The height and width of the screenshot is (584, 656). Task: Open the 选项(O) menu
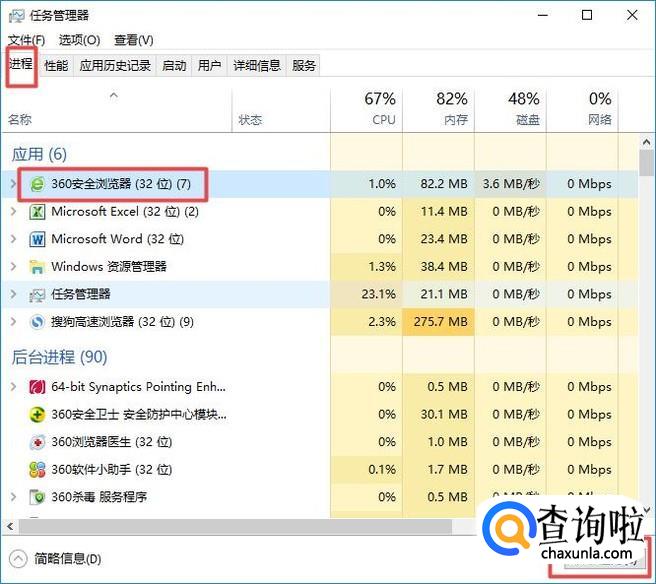pos(79,40)
